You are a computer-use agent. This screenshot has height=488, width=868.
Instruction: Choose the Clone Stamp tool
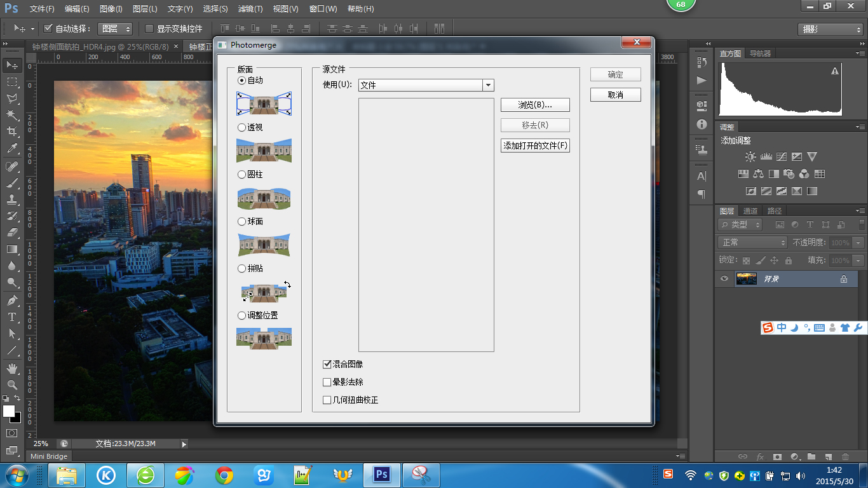[x=12, y=200]
